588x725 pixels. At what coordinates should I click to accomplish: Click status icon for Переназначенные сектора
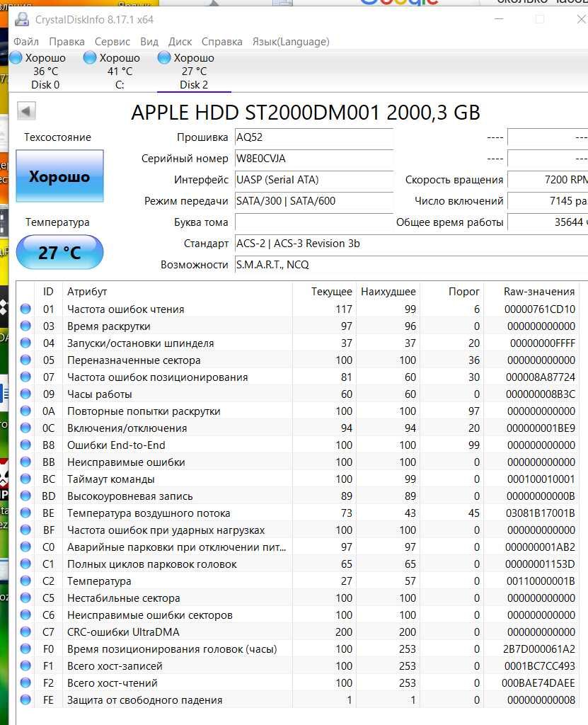(25, 360)
